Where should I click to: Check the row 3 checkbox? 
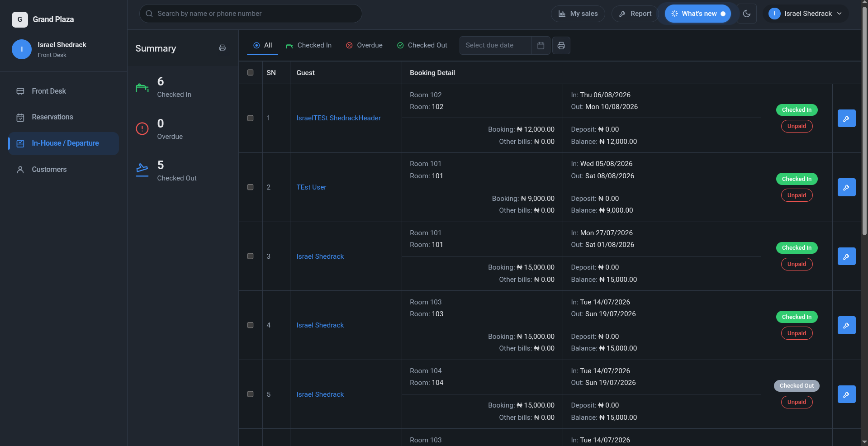[x=250, y=256]
